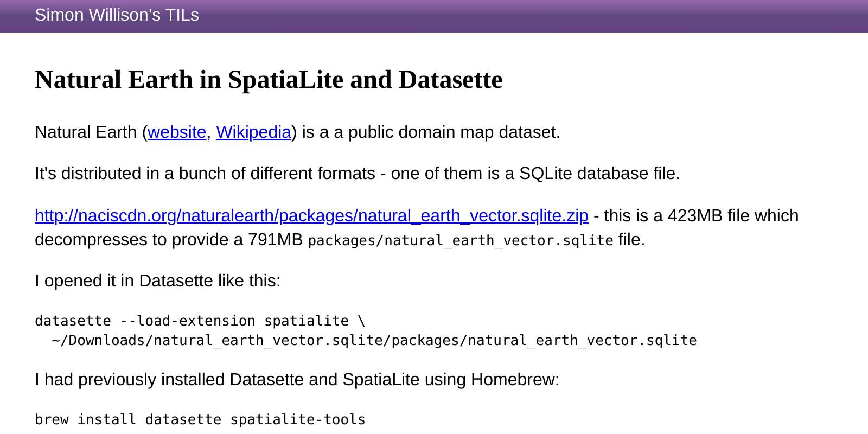Click the "Simon Willison's TILs" site header
Viewport: 868px width, 434px height.
click(117, 15)
